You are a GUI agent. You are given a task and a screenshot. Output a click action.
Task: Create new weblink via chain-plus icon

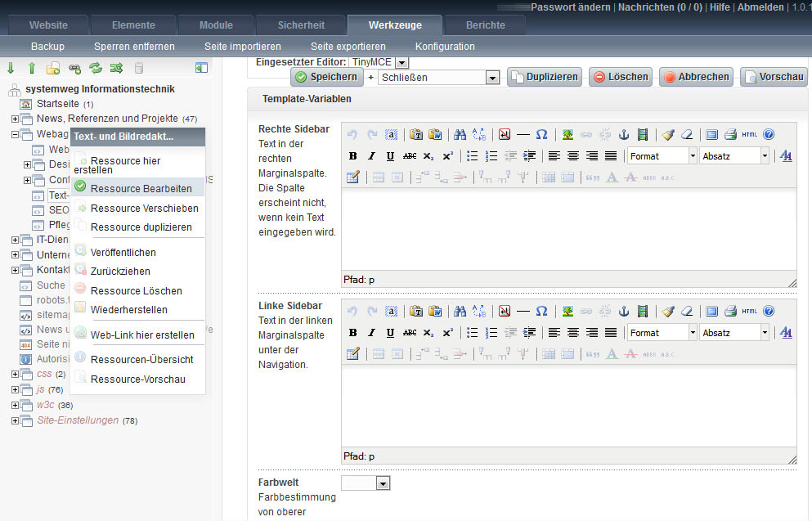(x=74, y=68)
